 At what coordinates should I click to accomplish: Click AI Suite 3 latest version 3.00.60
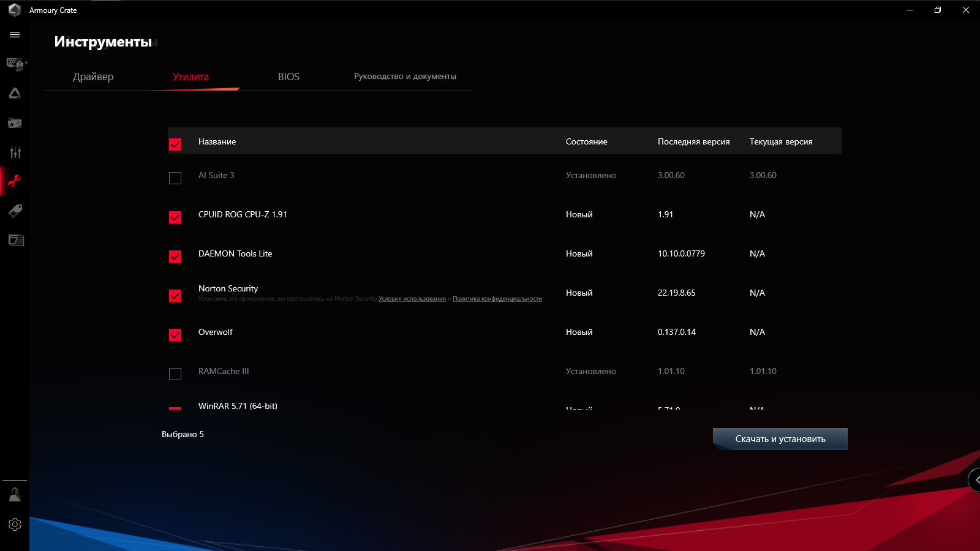click(x=671, y=175)
